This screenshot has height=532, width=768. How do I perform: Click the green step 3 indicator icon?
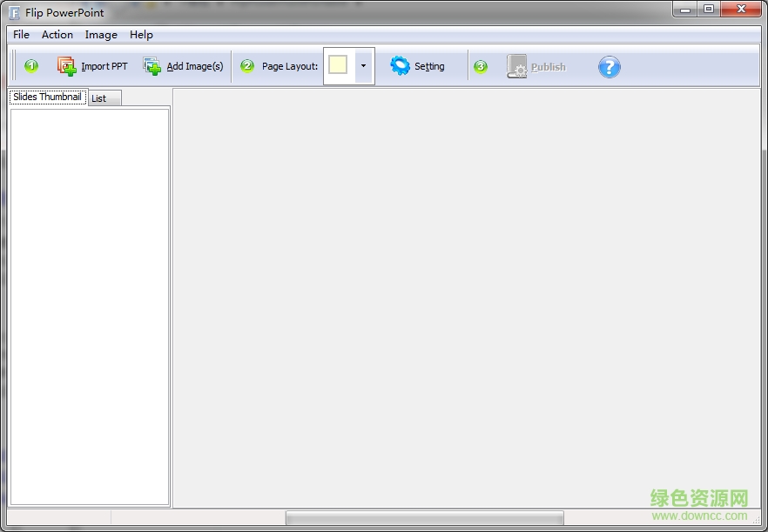[x=482, y=65]
